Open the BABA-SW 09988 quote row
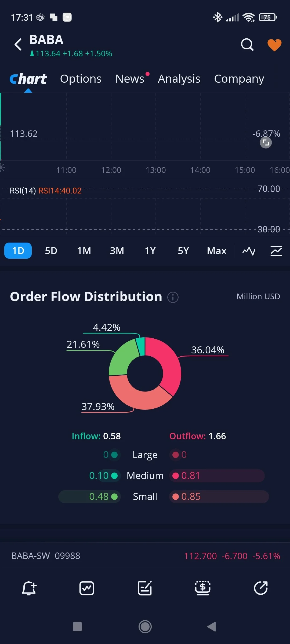The image size is (290, 644). (145, 556)
